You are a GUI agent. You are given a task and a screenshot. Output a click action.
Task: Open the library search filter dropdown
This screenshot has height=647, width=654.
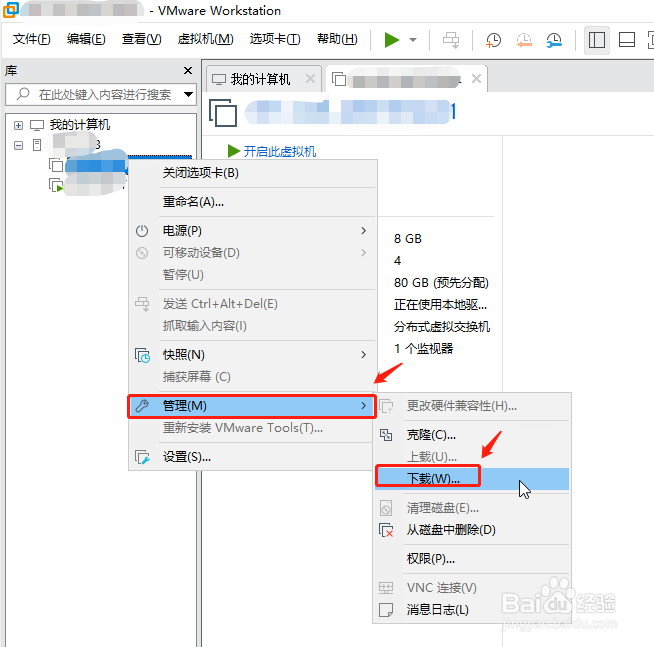point(189,94)
